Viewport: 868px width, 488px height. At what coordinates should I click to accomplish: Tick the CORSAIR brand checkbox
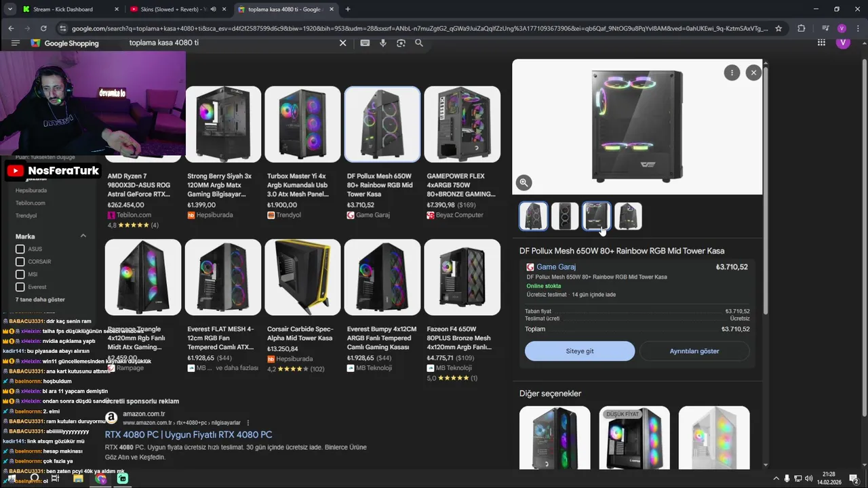20,262
